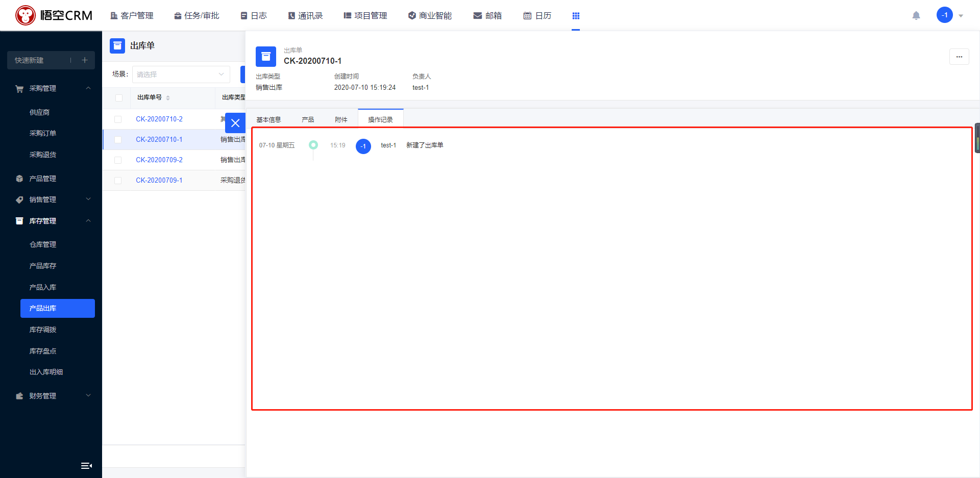Open the apps grid icon

576,16
